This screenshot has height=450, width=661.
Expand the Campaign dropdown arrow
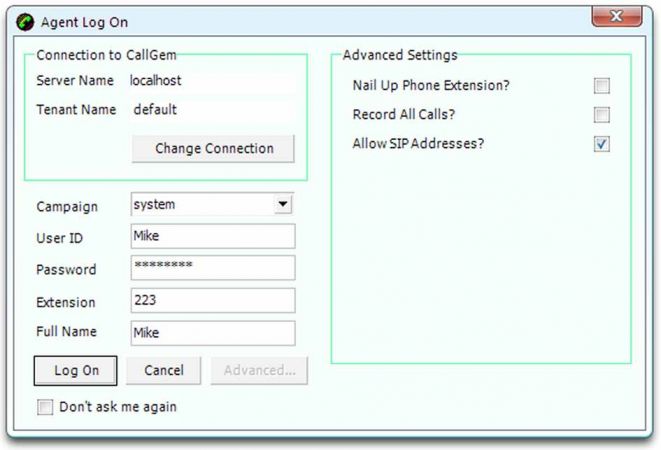[283, 205]
